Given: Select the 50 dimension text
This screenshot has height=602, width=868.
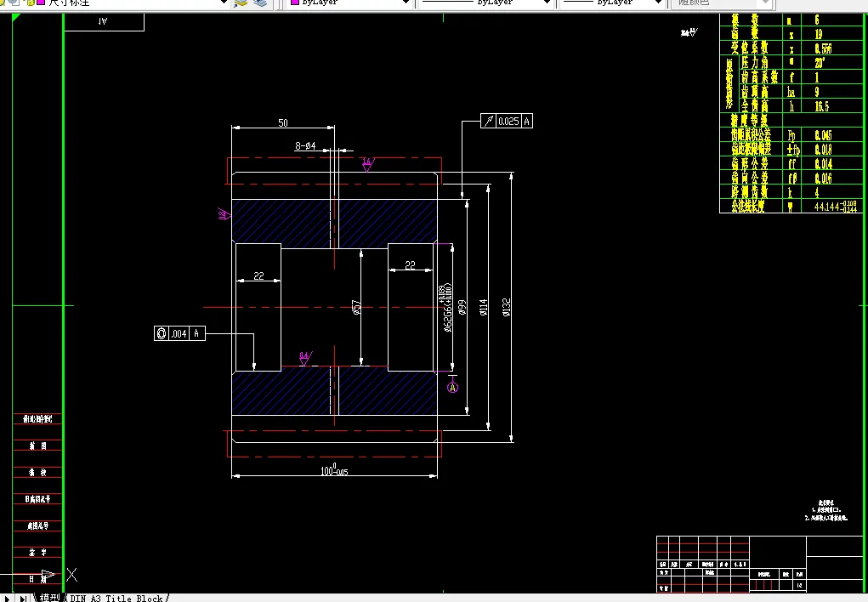Looking at the screenshot, I should (283, 122).
